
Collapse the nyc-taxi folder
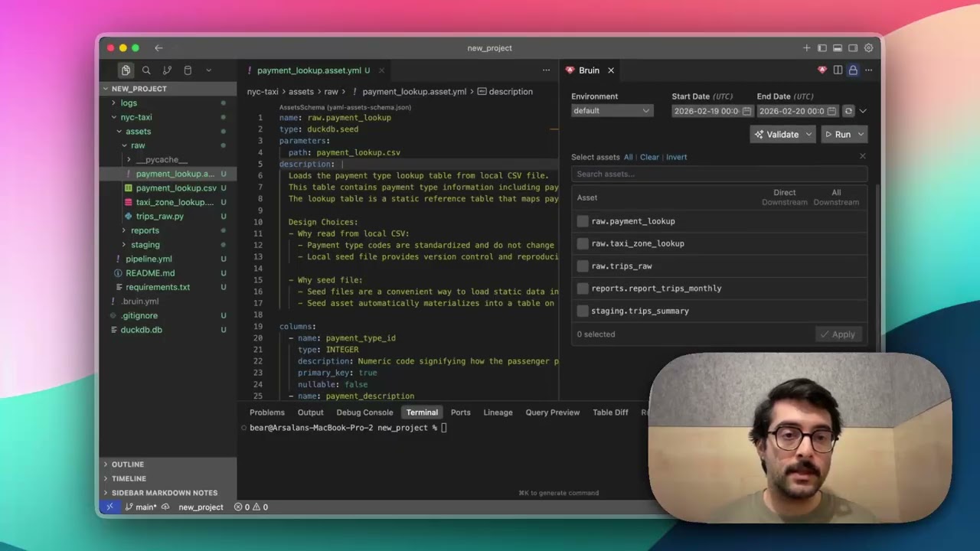[136, 117]
